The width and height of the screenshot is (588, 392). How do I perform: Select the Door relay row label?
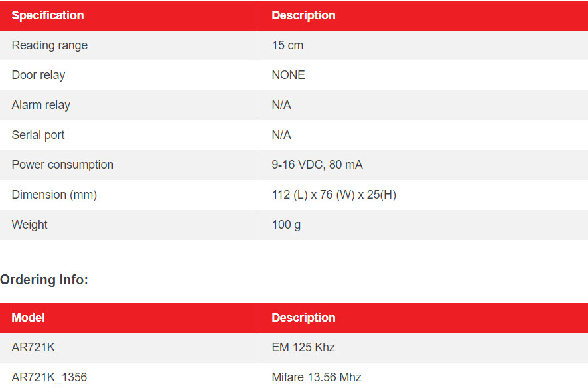pos(38,75)
